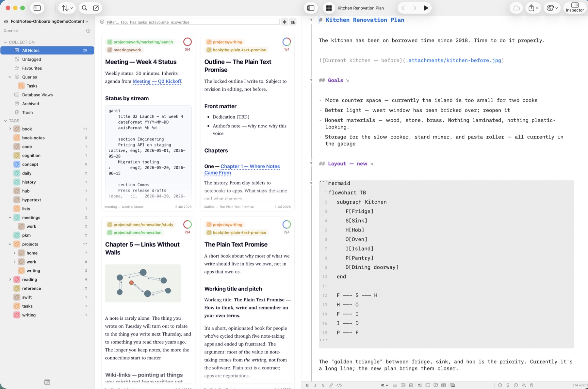Insert a numbered list
This screenshot has width=588, height=389.
click(x=403, y=385)
